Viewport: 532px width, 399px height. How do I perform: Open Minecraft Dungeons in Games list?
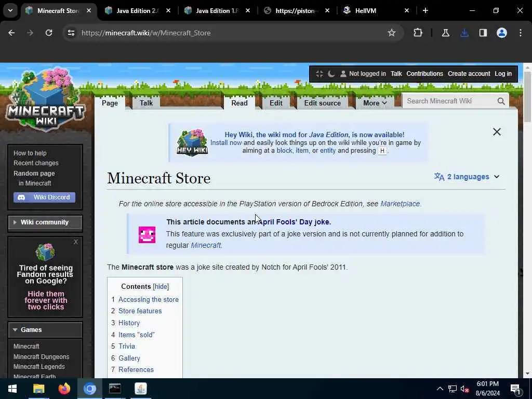pos(42,357)
